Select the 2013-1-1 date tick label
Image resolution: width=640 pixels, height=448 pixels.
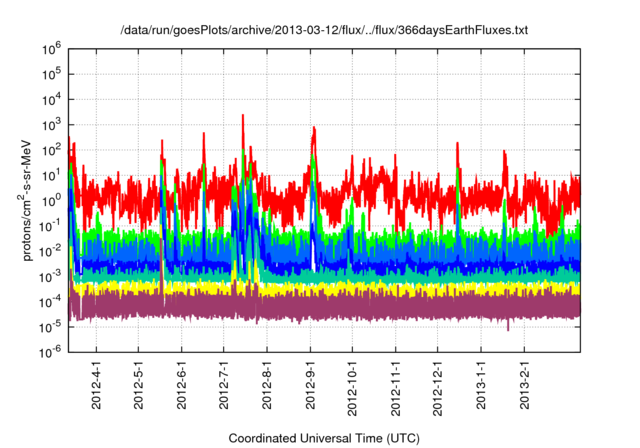point(480,384)
